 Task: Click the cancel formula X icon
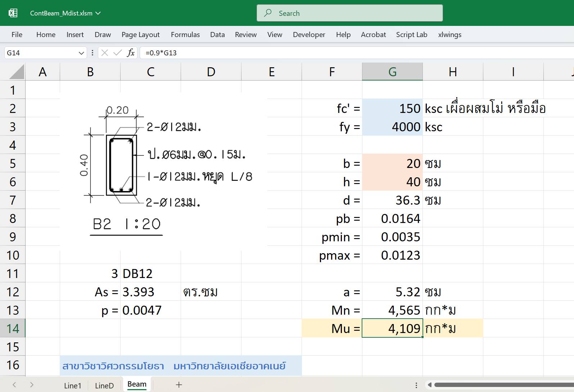tap(105, 53)
